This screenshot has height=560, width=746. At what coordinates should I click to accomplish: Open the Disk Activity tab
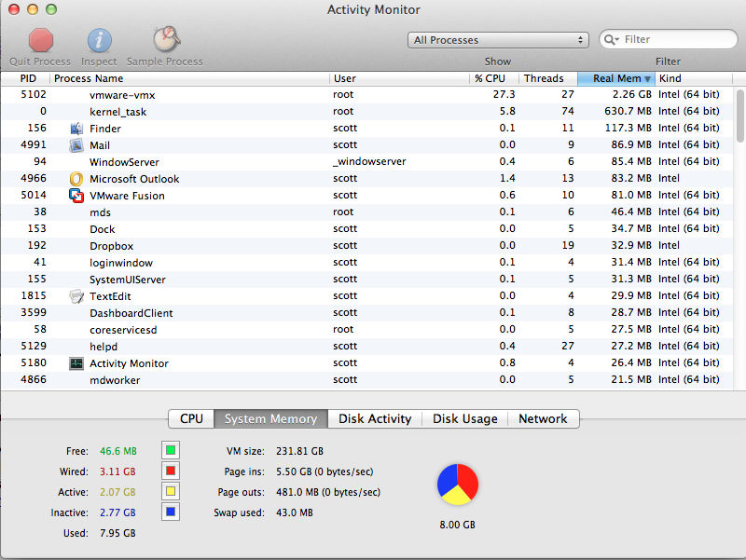point(375,418)
